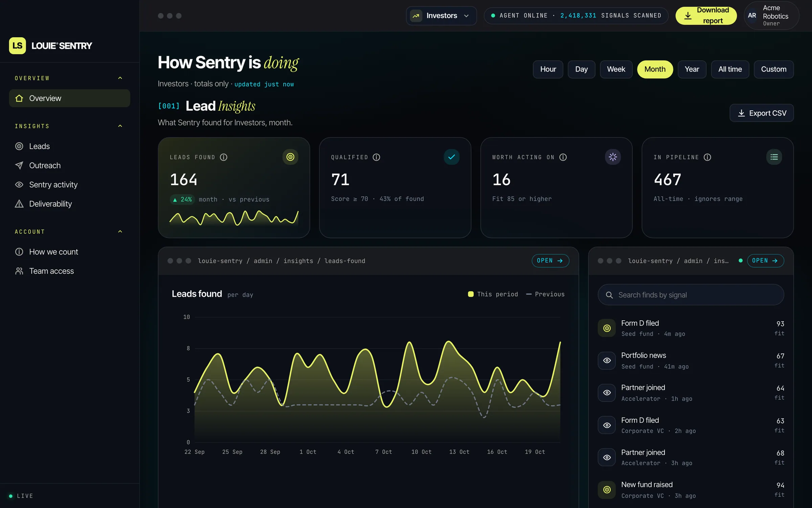Click the In Pipeline info icon
The height and width of the screenshot is (508, 812).
point(707,157)
